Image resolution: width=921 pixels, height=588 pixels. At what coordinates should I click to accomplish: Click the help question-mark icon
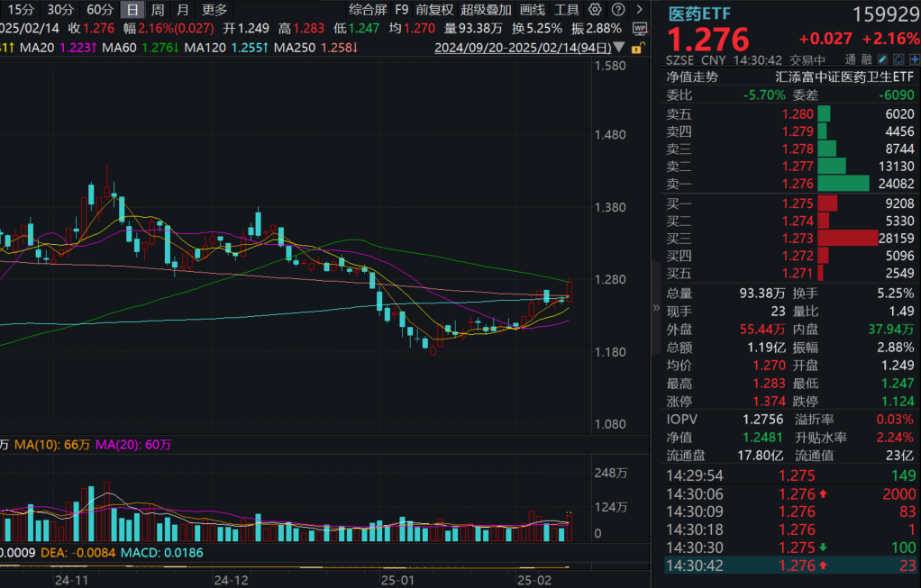pos(618,10)
